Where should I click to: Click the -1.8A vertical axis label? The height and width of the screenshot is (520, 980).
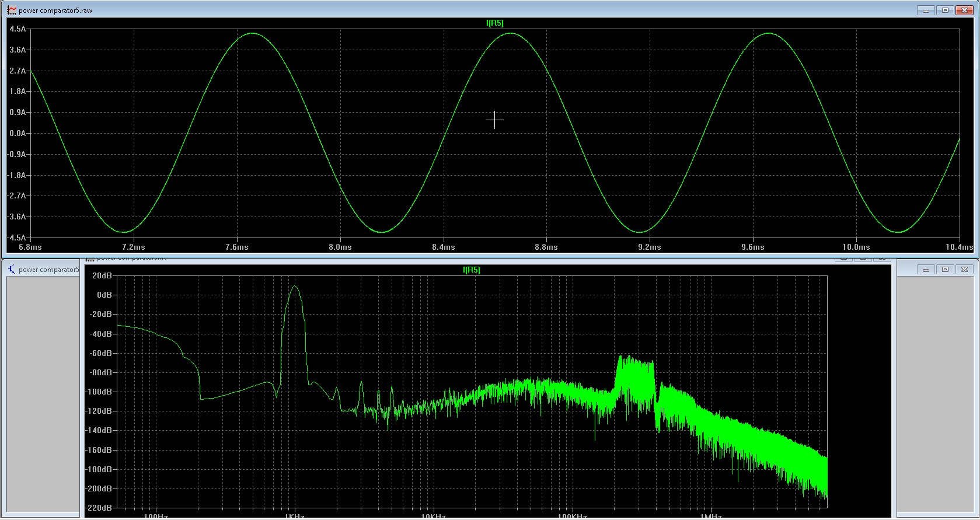(x=16, y=175)
